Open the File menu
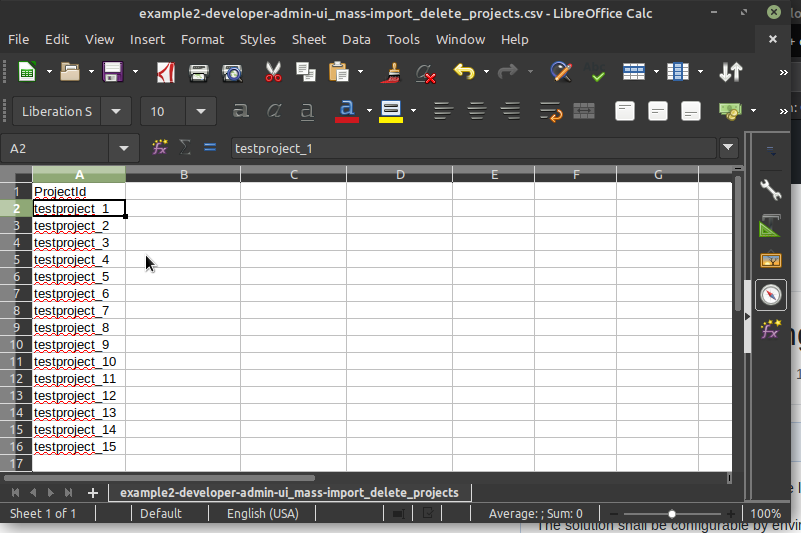801x533 pixels. (18, 39)
